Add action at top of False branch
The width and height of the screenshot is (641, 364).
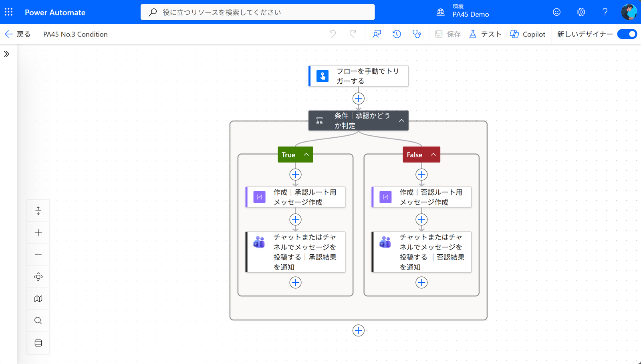click(421, 175)
